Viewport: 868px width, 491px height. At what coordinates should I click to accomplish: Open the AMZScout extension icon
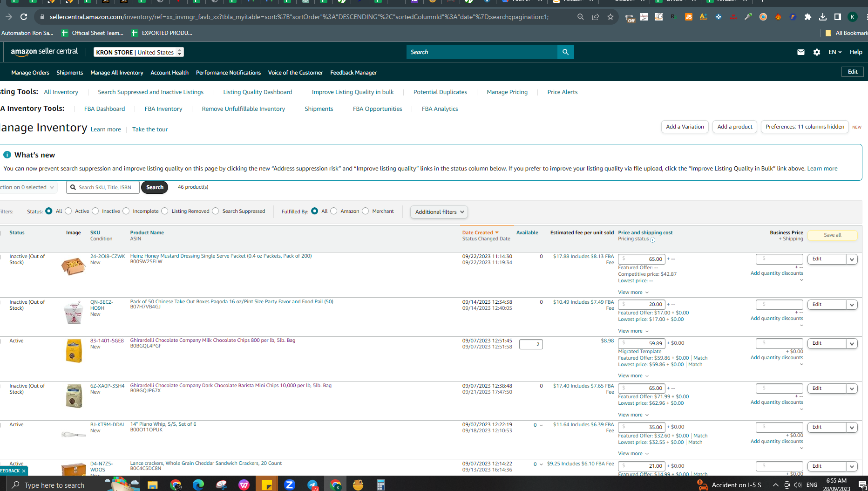click(704, 17)
